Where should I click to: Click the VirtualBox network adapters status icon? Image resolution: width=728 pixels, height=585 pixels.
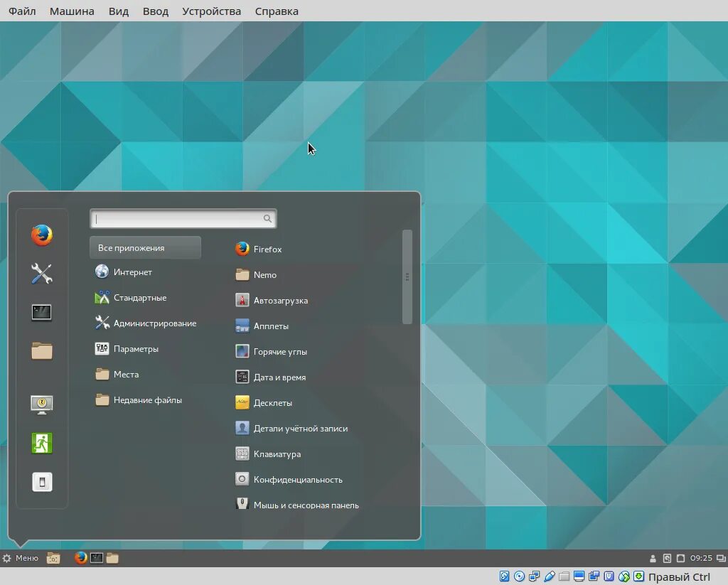pos(535,576)
